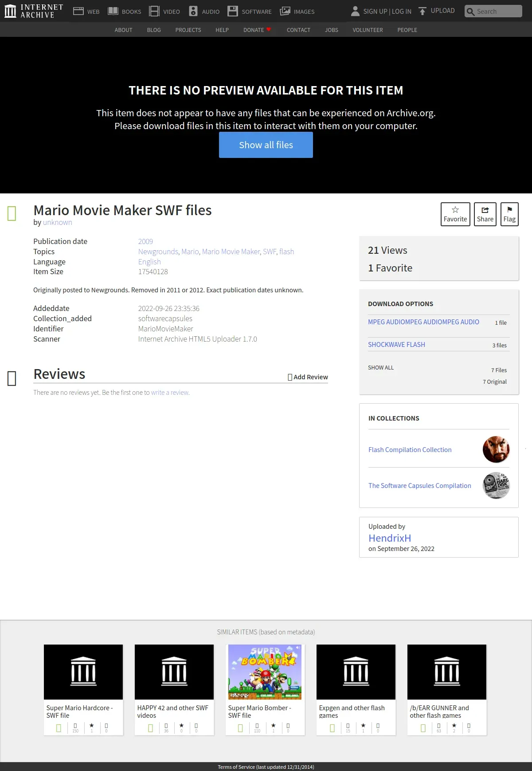Viewport: 532px width, 771px height.
Task: Open the 2009 publication date link
Action: click(145, 241)
